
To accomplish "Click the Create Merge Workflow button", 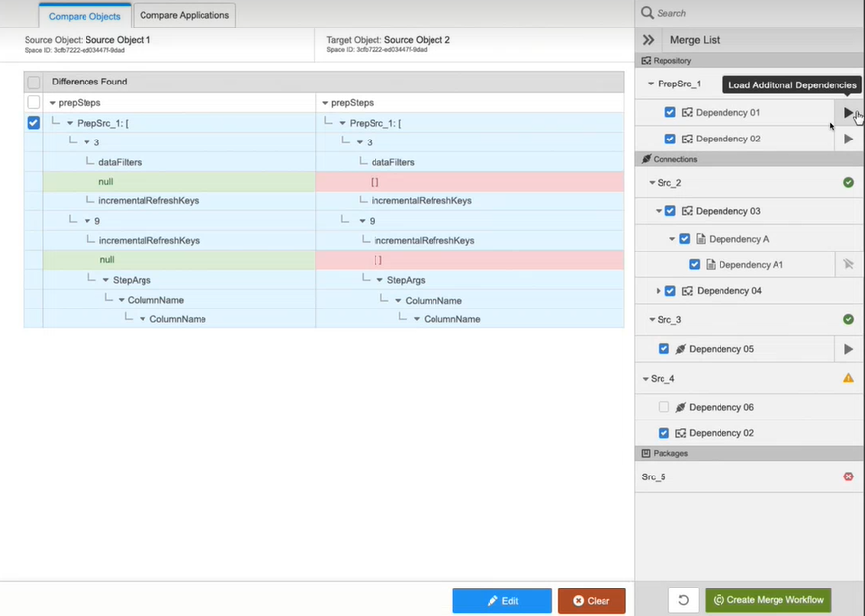I will (768, 600).
